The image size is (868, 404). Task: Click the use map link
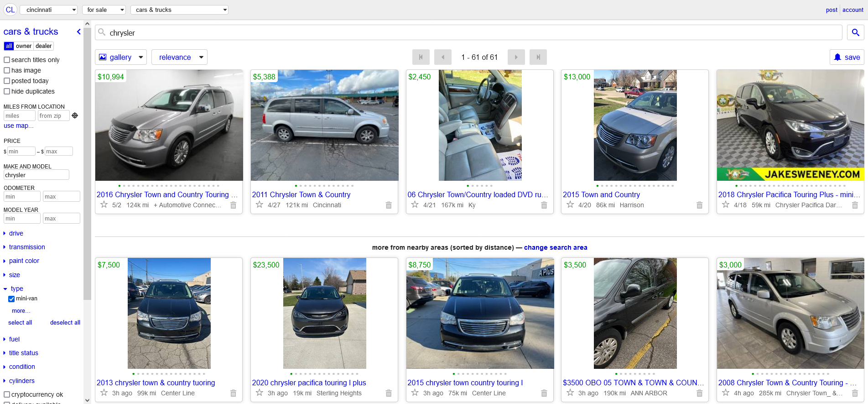[18, 126]
